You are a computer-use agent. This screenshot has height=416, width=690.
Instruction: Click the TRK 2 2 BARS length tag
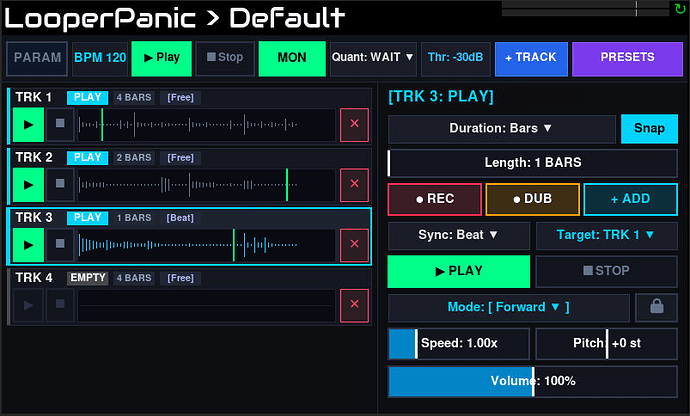pyautogui.click(x=134, y=158)
